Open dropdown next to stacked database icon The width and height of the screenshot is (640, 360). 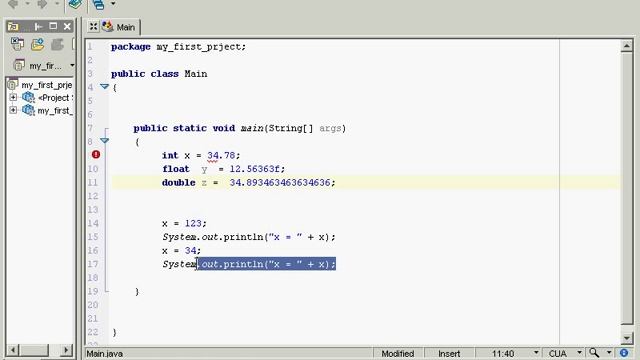click(x=113, y=4)
